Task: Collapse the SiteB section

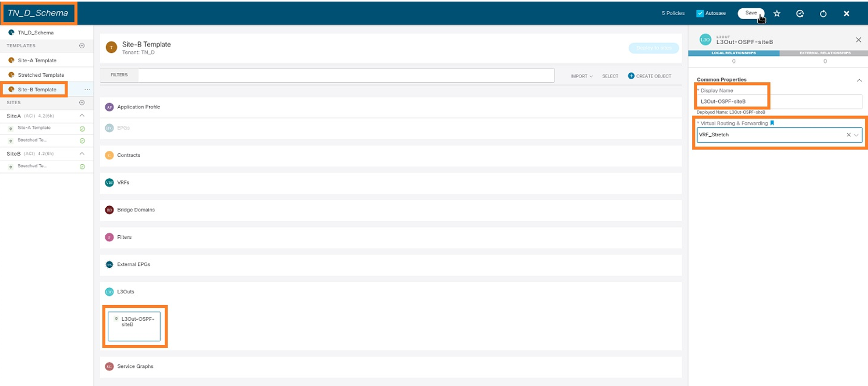Action: click(x=82, y=153)
